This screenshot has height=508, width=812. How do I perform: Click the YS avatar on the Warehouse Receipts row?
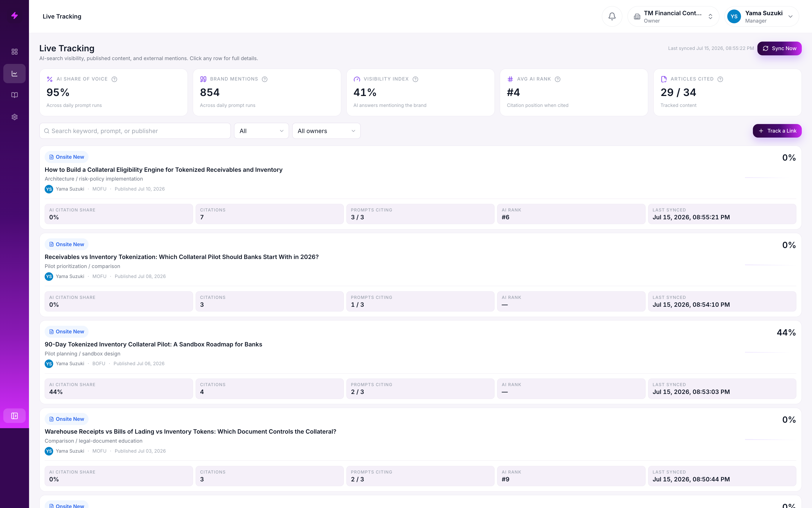pyautogui.click(x=49, y=451)
